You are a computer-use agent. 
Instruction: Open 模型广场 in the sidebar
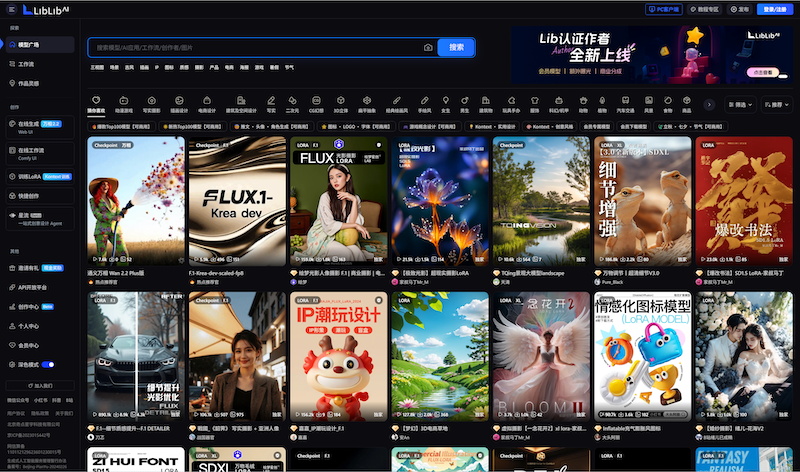[x=40, y=44]
